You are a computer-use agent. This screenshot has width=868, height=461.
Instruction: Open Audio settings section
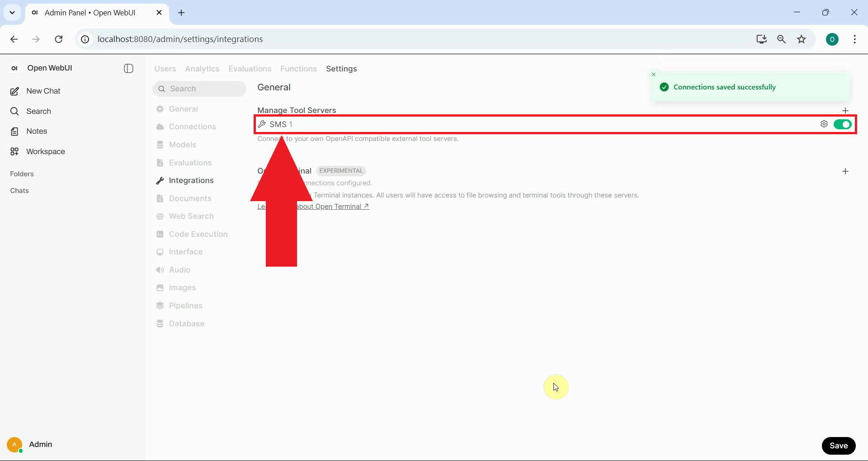[179, 270]
